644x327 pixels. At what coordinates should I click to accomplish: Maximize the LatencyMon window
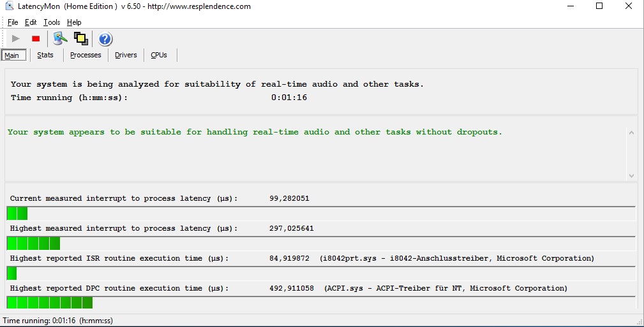tap(599, 6)
